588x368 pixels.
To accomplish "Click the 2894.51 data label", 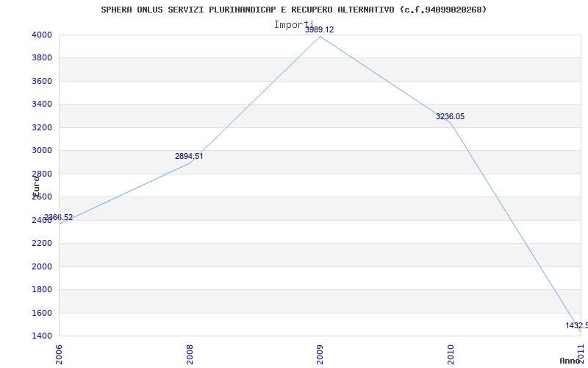I will click(189, 157).
